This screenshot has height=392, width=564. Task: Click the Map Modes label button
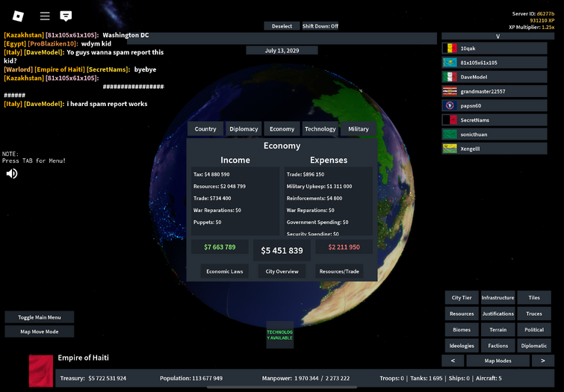coord(498,361)
